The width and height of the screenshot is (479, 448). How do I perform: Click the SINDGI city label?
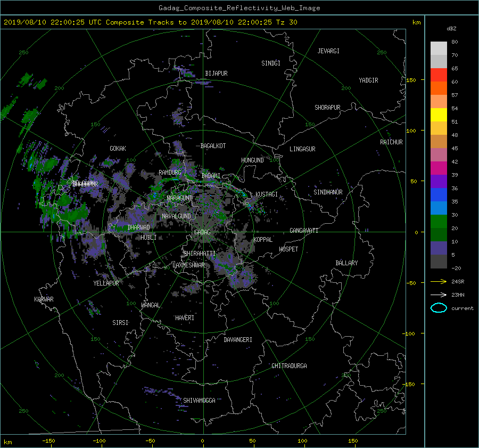271,63
